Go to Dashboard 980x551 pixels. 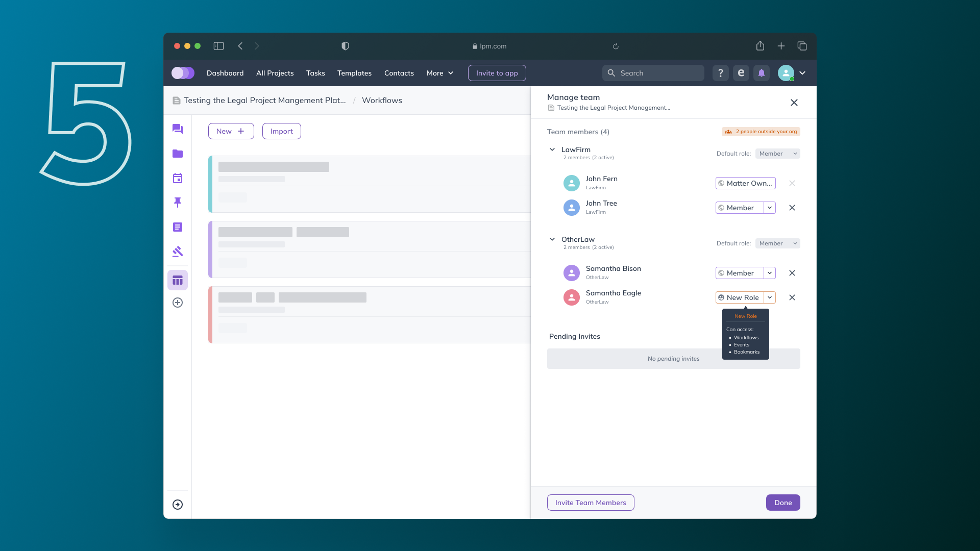coord(225,73)
